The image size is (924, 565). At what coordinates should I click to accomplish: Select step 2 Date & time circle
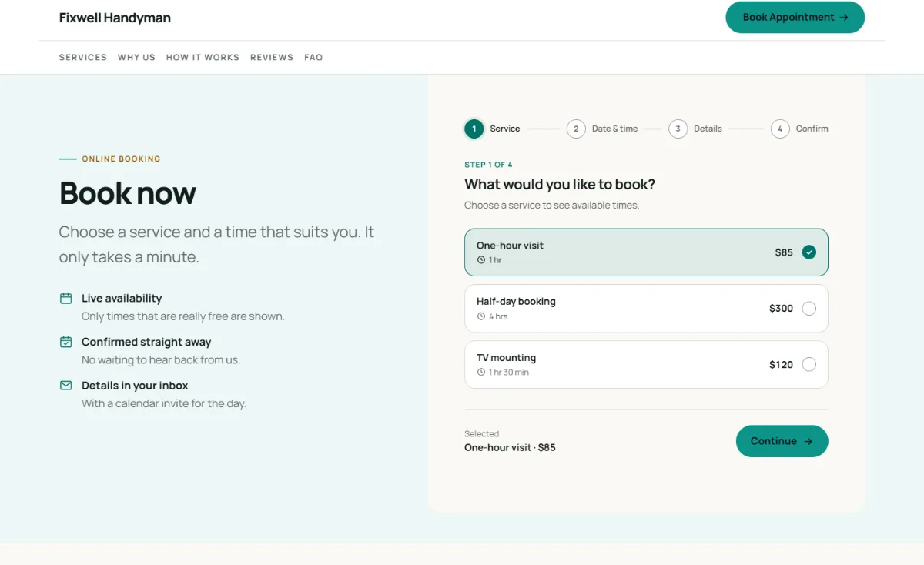[576, 129]
